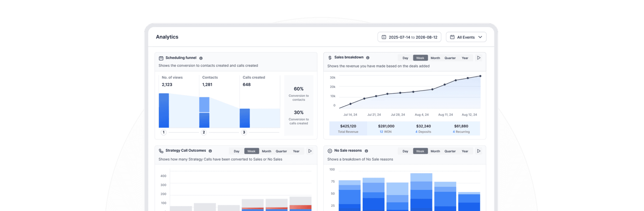The height and width of the screenshot is (211, 644).
Task: Click the calendar icon beside All Events
Action: click(452, 37)
